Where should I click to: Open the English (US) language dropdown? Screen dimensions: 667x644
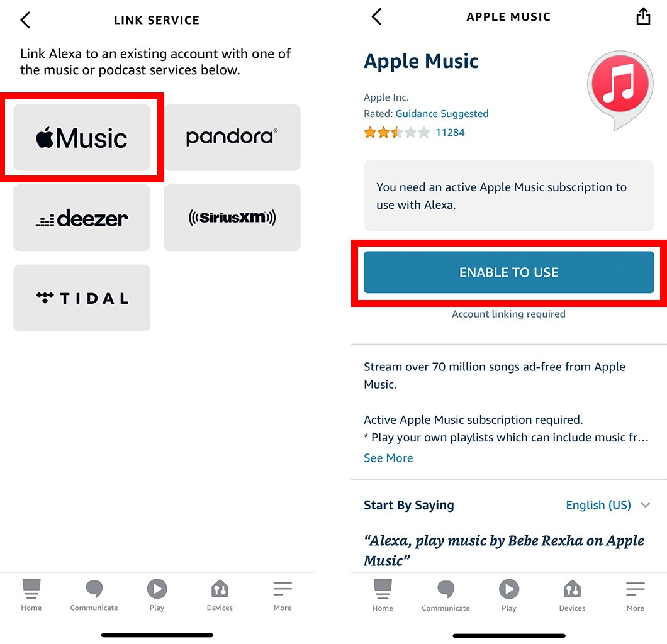598,505
